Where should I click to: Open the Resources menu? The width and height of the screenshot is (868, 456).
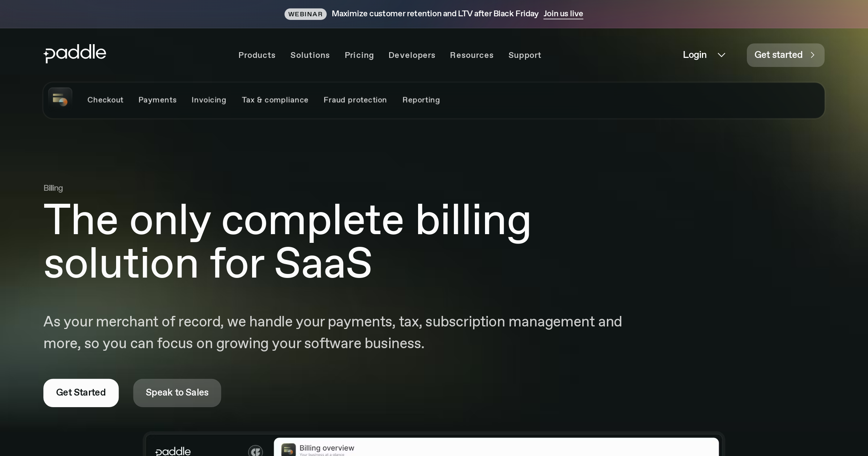coord(472,55)
